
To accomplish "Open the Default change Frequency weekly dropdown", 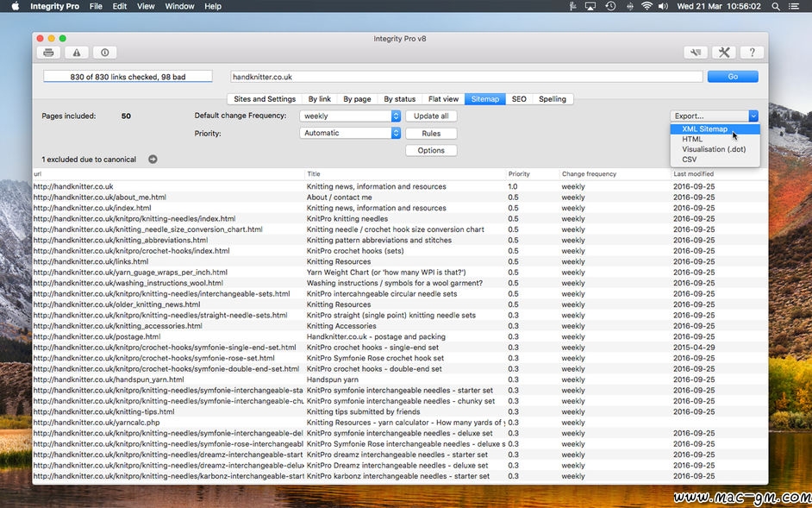I will point(350,116).
